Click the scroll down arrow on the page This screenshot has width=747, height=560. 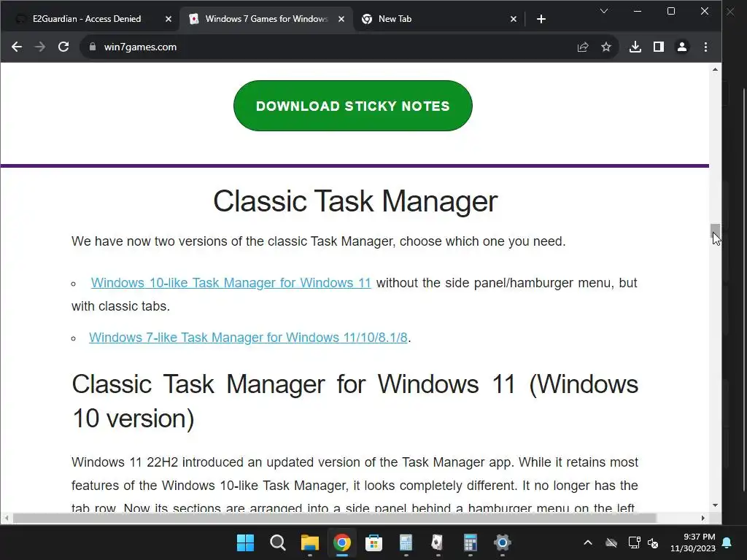pos(715,505)
